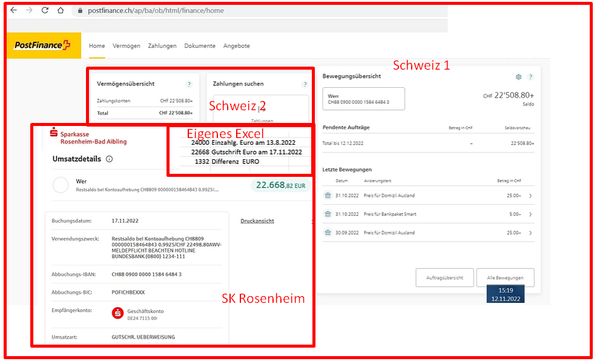The image size is (597, 364).
Task: Open the Zahlungen menu
Action: click(162, 45)
